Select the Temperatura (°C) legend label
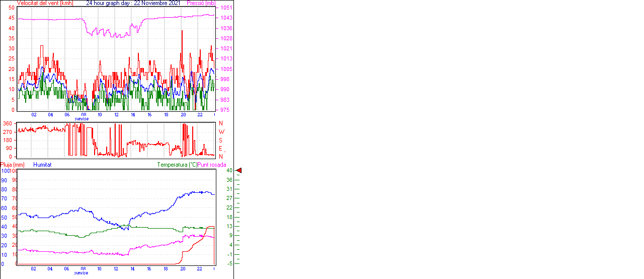Image resolution: width=644 pixels, height=279 pixels. click(x=177, y=165)
